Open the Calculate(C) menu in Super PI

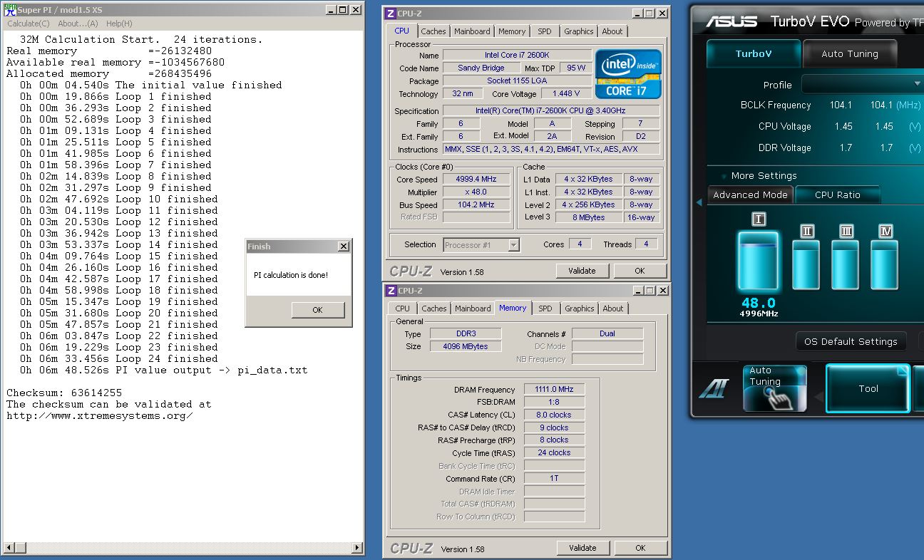coord(29,24)
